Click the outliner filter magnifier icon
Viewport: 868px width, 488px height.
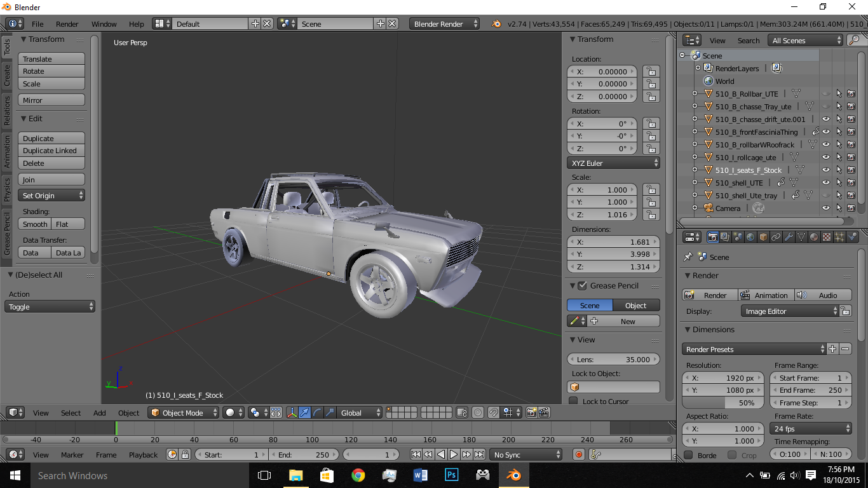pyautogui.click(x=854, y=40)
